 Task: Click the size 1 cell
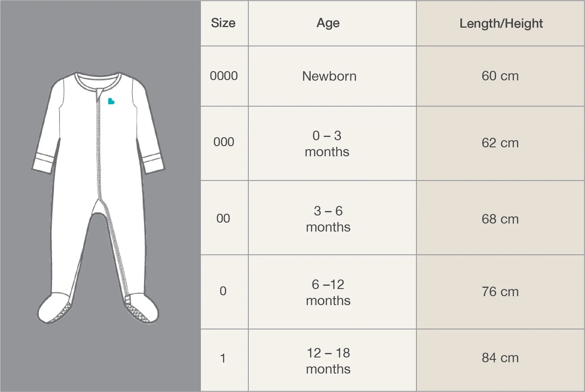[x=224, y=360]
